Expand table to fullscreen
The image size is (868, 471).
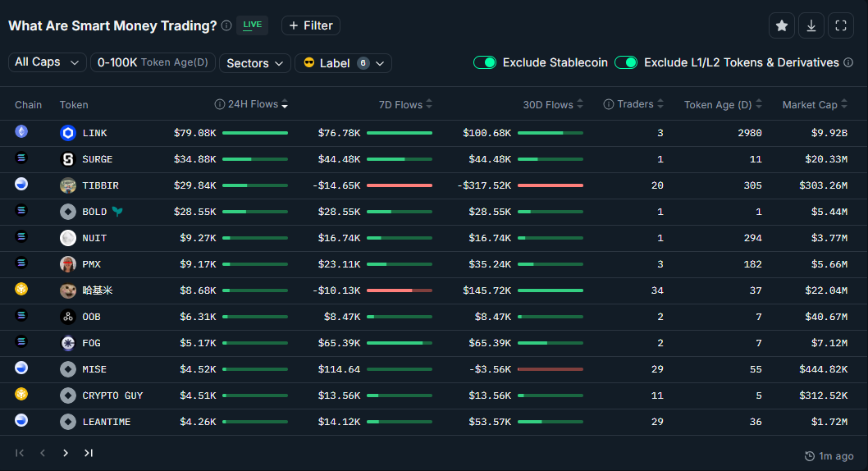(840, 25)
